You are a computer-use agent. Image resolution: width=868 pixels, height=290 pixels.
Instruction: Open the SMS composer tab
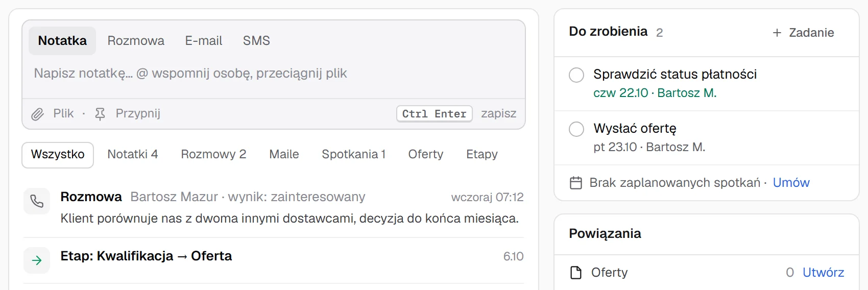[x=256, y=41]
